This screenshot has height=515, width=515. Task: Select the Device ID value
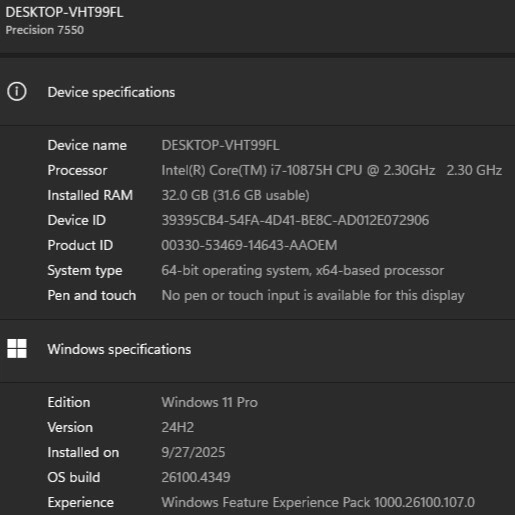pos(295,220)
